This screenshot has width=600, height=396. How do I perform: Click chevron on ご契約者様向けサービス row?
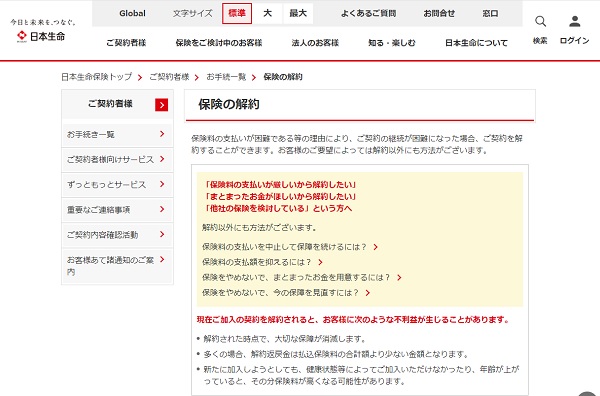point(162,159)
